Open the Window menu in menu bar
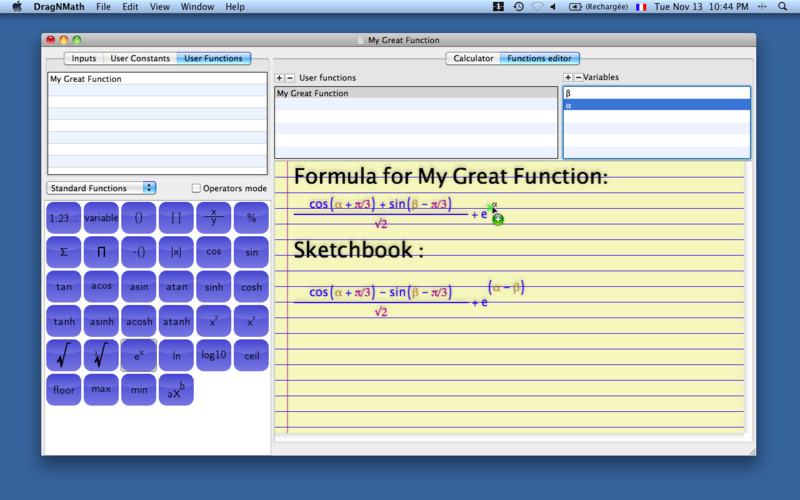 [x=197, y=7]
